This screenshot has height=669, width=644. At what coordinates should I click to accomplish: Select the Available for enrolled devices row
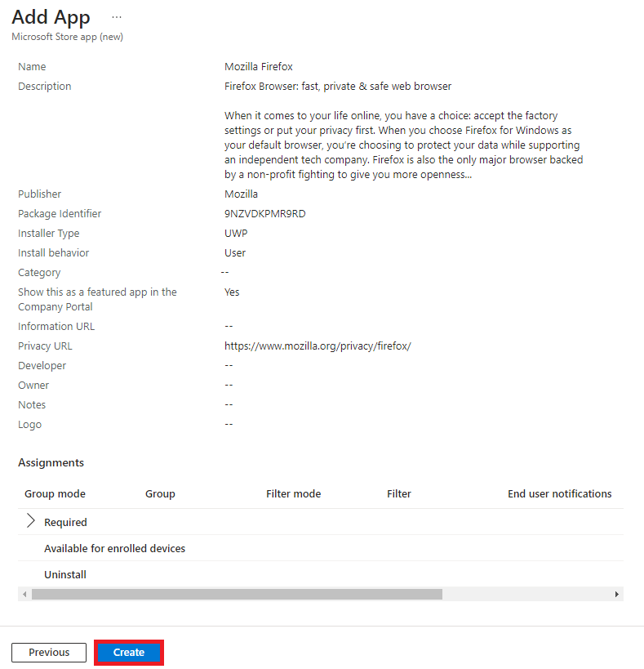click(x=321, y=548)
